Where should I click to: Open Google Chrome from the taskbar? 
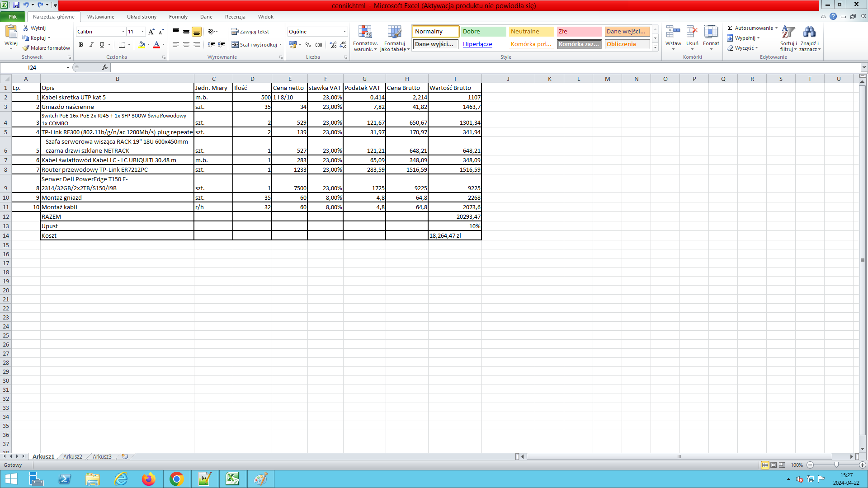click(176, 479)
